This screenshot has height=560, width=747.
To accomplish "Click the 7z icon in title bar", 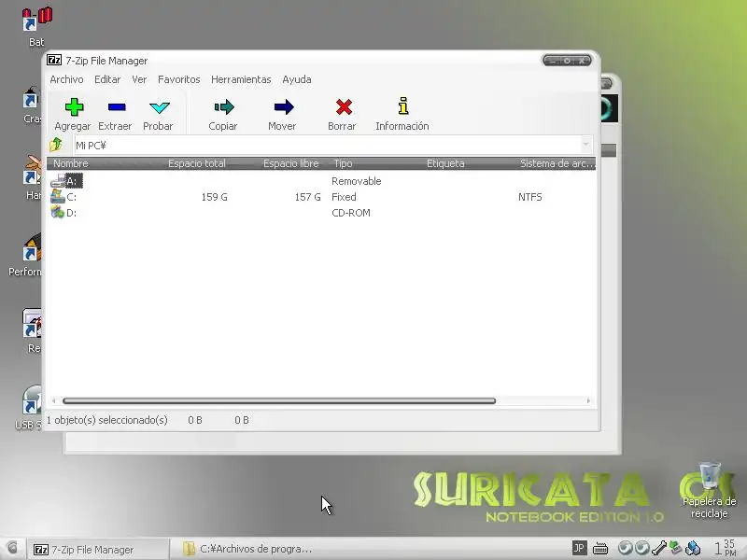I will [54, 60].
